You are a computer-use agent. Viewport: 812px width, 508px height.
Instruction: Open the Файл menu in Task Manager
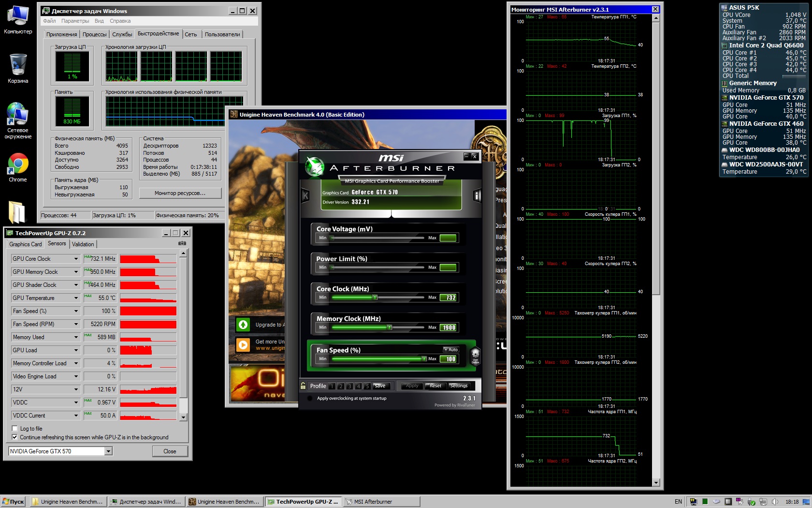[49, 21]
